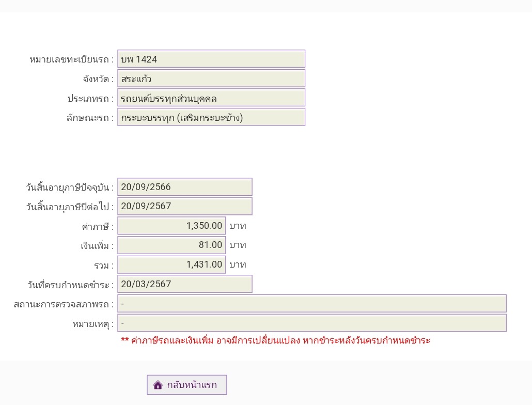The image size is (532, 405).
Task: Click the label วันสิ้นอายุภาษีปีต่อไป
Action: click(70, 207)
